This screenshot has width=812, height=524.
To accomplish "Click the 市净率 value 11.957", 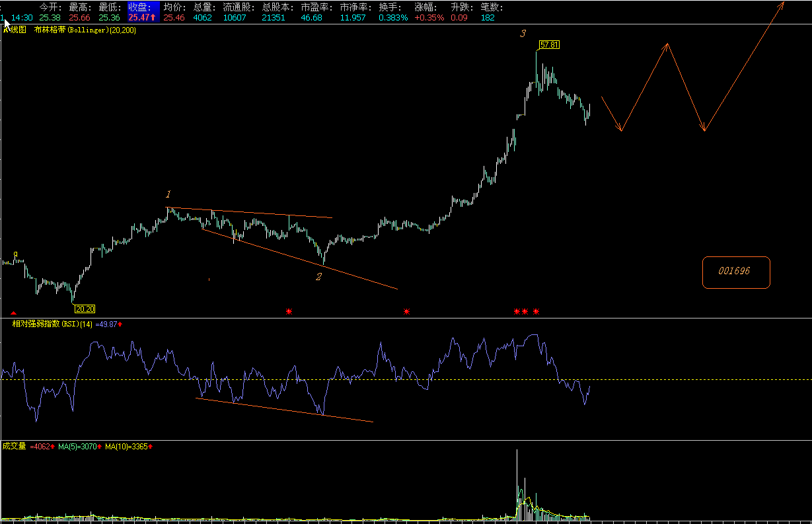I will (353, 18).
